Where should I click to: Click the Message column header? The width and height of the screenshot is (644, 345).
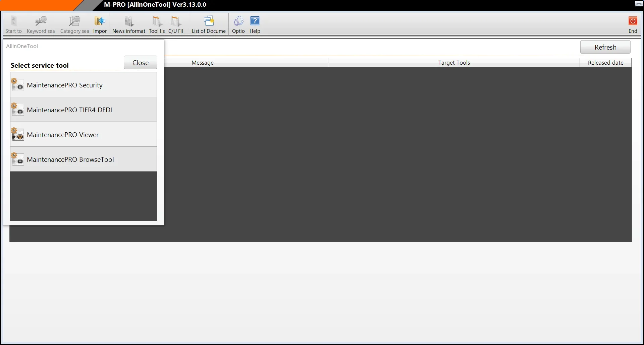pyautogui.click(x=203, y=63)
